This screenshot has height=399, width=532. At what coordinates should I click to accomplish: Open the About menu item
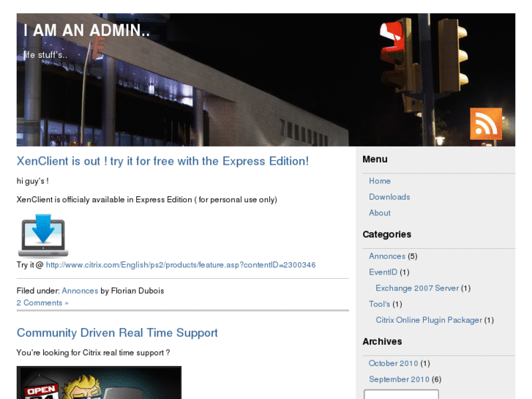[380, 213]
